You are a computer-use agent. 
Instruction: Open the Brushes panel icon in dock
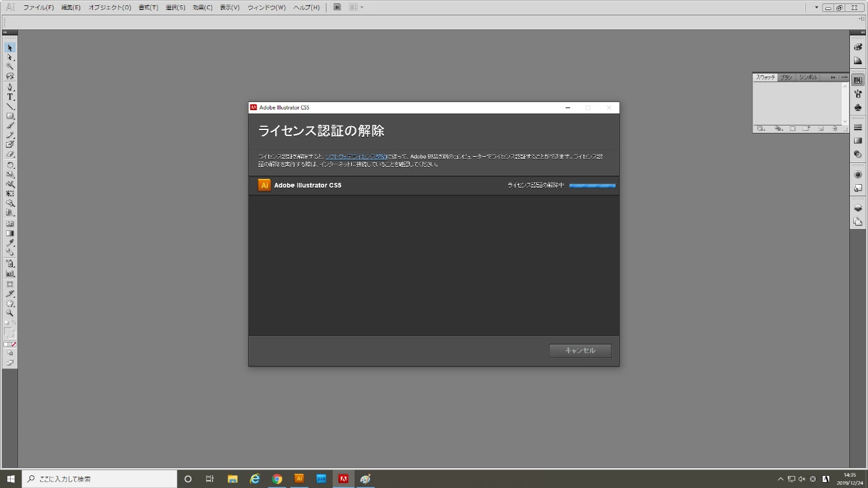858,94
